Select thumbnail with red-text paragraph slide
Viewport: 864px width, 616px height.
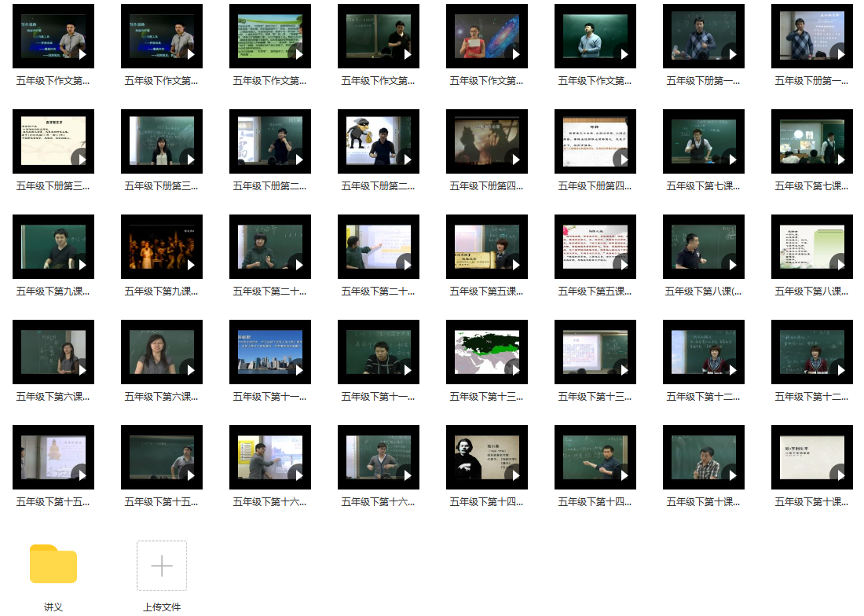point(595,247)
